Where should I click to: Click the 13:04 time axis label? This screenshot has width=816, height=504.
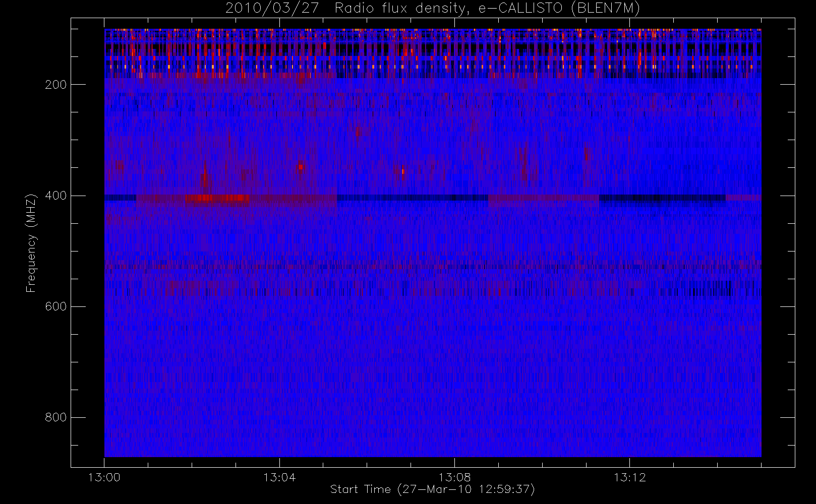[x=279, y=477]
